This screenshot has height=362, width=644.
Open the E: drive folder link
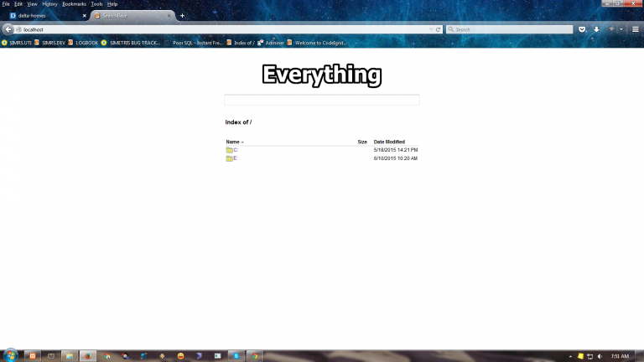click(236, 158)
